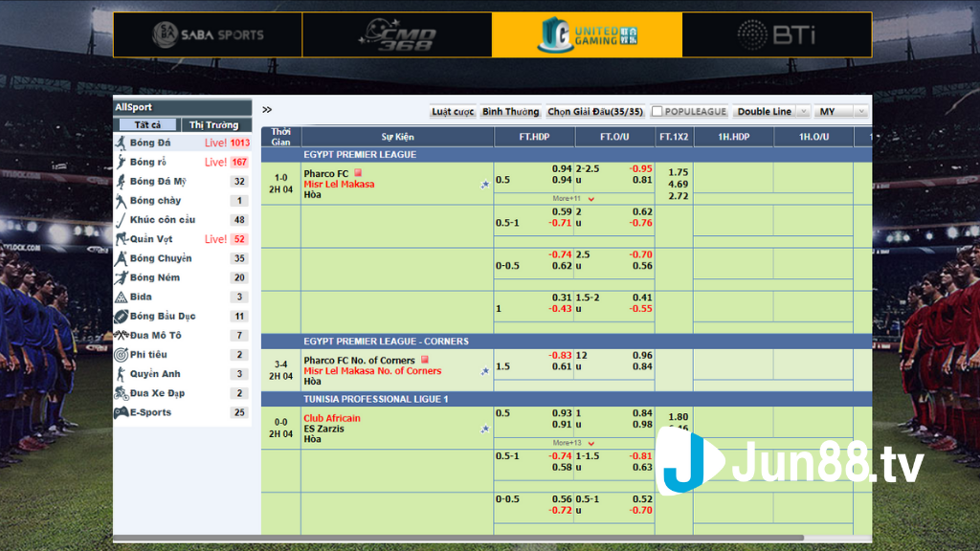Click the Phi tiêu darts icon
Screen dimensions: 980x551
click(x=121, y=355)
